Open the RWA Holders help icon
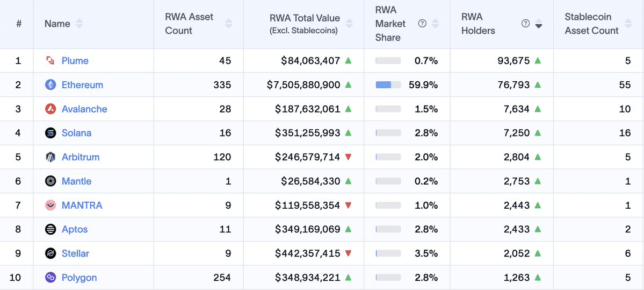Viewport: 644px width, 290px height. (x=525, y=24)
